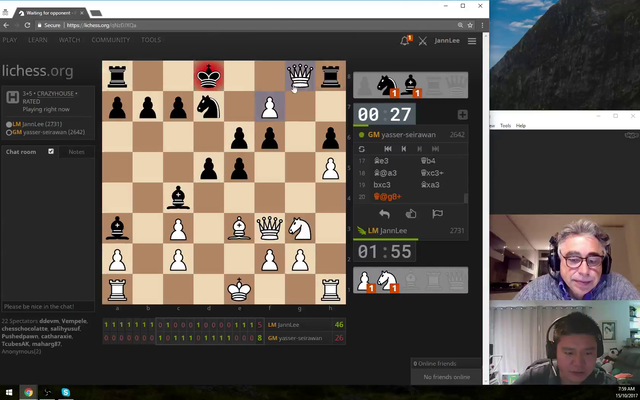The height and width of the screenshot is (400, 640).
Task: Select the white queen on f3
Action: tap(269, 228)
